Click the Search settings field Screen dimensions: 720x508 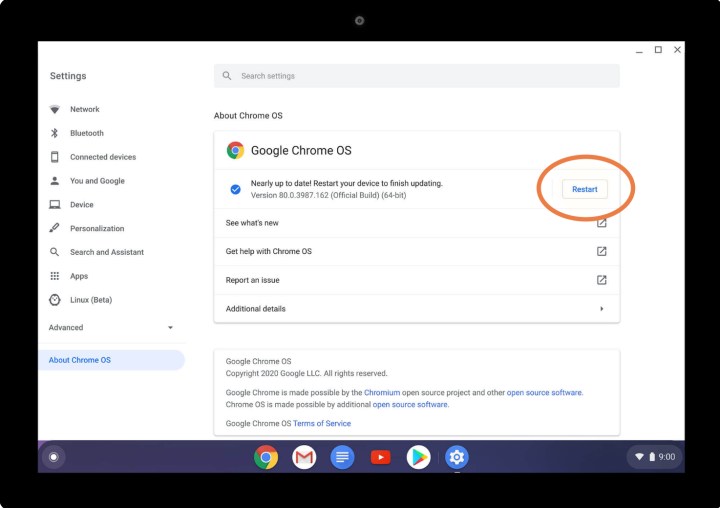[x=416, y=76]
